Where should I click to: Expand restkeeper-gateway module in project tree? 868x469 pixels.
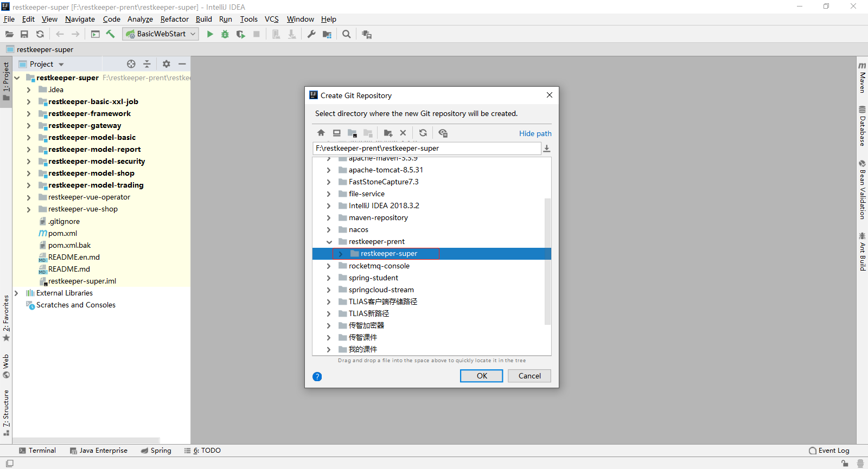pyautogui.click(x=29, y=126)
